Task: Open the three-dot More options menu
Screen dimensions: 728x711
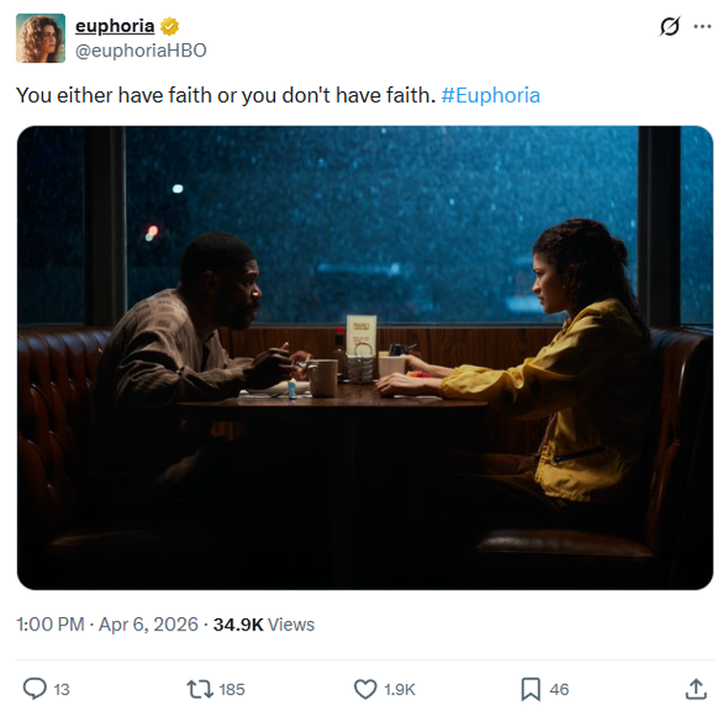Action: click(702, 27)
